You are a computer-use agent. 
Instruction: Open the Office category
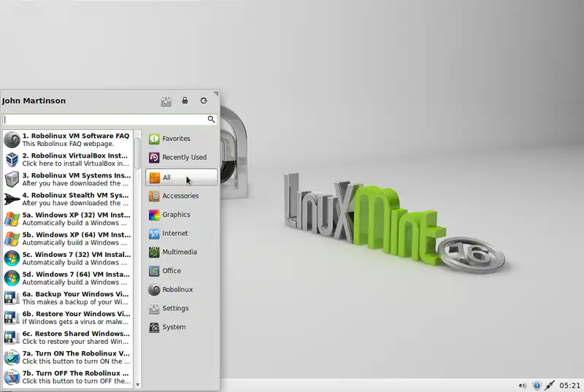click(x=181, y=271)
